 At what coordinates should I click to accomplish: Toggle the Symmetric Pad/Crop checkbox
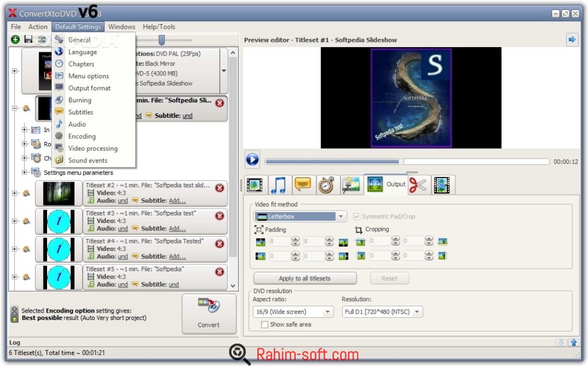(x=357, y=217)
